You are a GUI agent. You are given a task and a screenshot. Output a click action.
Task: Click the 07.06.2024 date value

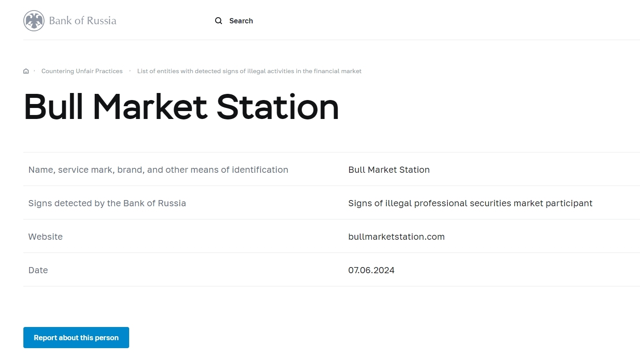click(x=371, y=270)
